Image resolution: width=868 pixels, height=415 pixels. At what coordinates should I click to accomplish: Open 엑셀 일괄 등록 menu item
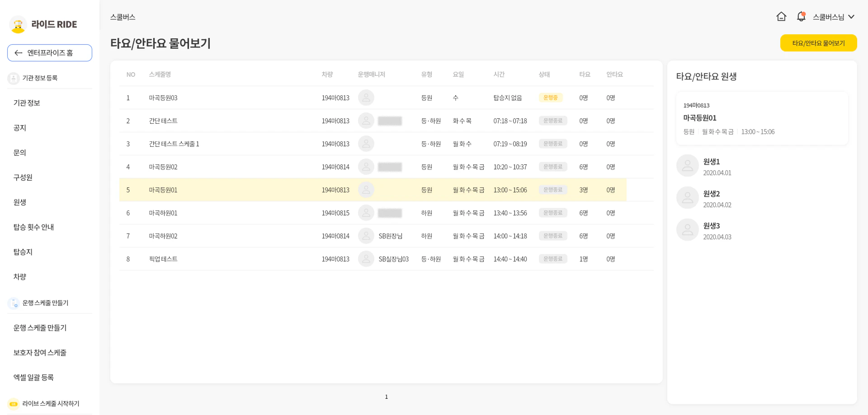click(33, 378)
